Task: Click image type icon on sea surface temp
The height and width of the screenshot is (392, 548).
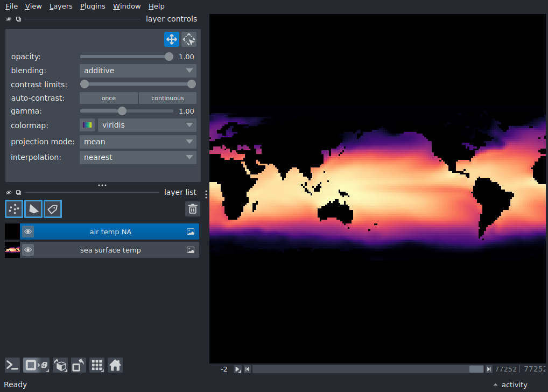Action: 191,250
